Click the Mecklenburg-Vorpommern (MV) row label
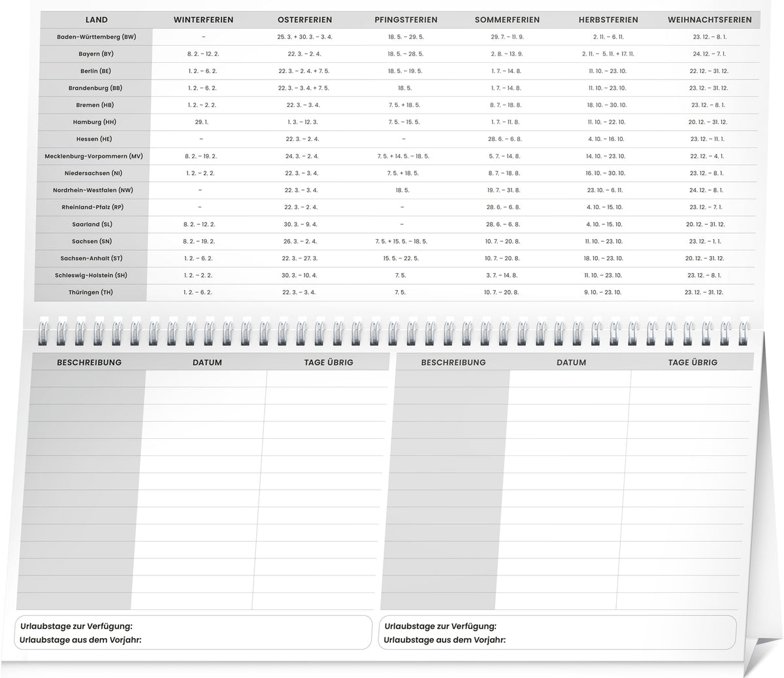This screenshot has width=784, height=678. pos(93,156)
